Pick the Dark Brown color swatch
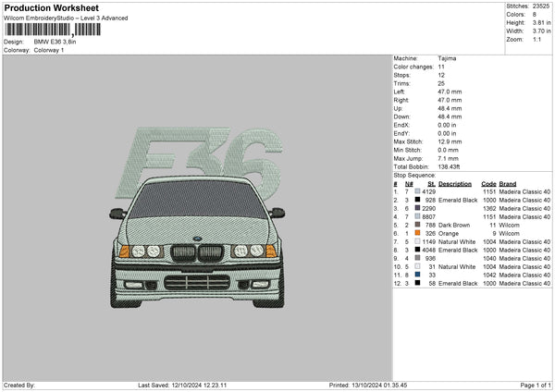Viewport: 555px width, 392px height. pyautogui.click(x=418, y=225)
